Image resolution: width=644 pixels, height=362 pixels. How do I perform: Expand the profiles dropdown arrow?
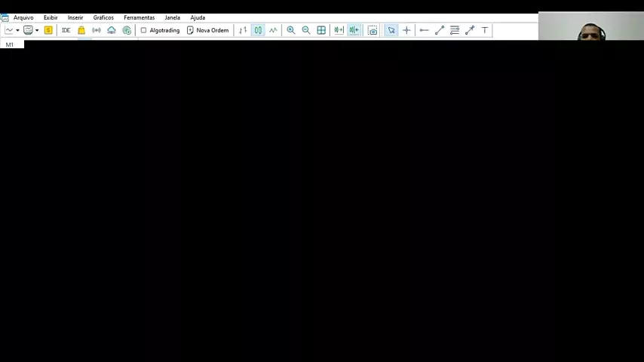point(36,30)
